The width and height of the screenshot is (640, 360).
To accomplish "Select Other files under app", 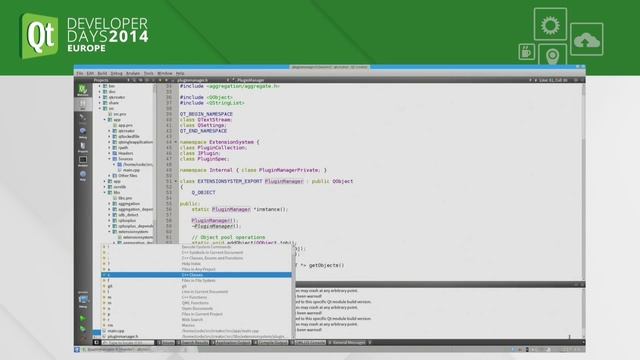I will (128, 176).
